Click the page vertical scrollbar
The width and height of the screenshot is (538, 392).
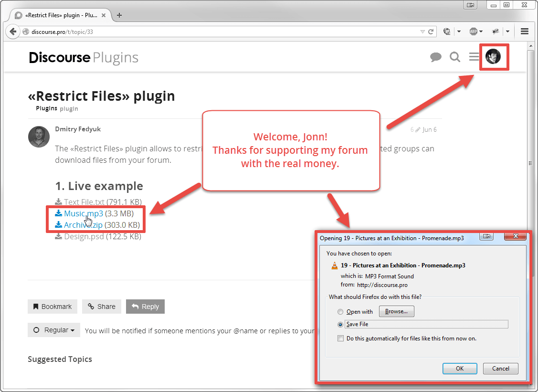tap(530, 163)
